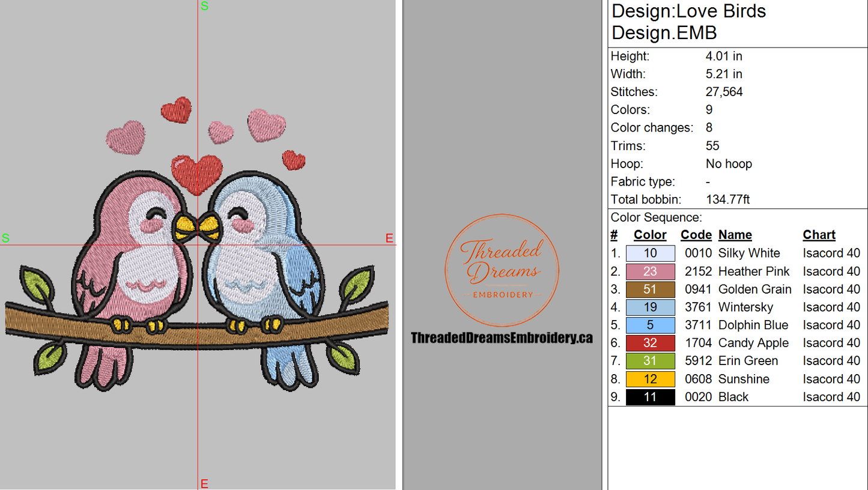Click the thread name 'Erin Green'
868x490 pixels.
pyautogui.click(x=748, y=361)
